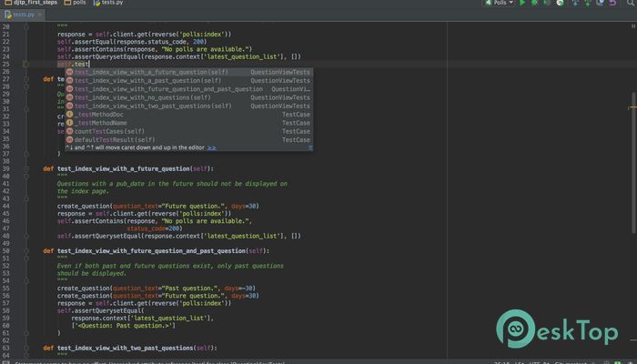Image resolution: width=637 pixels, height=364 pixels.
Task: Click line number 58 in the gutter
Action: [x=5, y=311]
